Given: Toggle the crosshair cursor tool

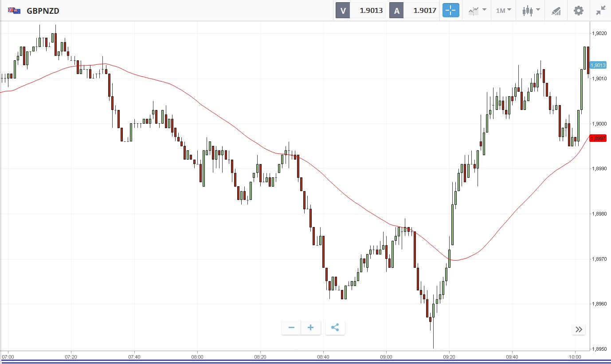Looking at the screenshot, I should click(x=451, y=11).
